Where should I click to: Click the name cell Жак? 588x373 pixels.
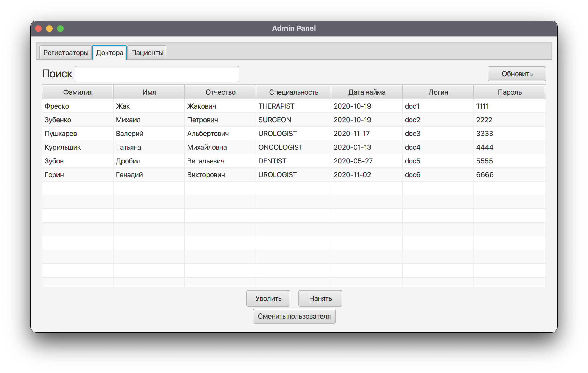tap(149, 106)
